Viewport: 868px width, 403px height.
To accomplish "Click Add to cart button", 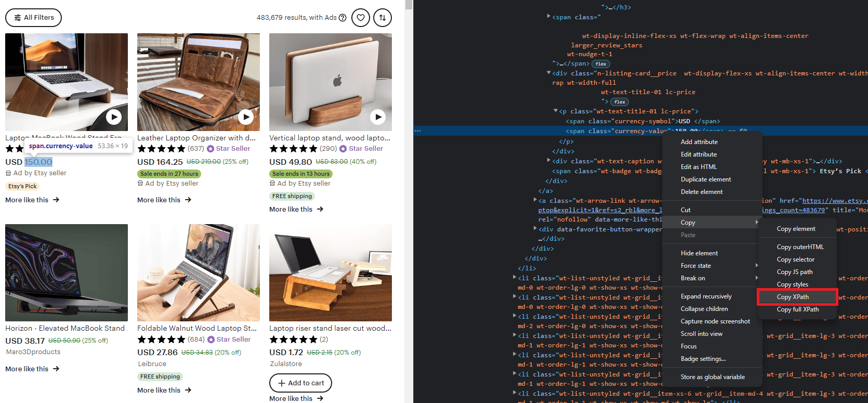I will (300, 383).
